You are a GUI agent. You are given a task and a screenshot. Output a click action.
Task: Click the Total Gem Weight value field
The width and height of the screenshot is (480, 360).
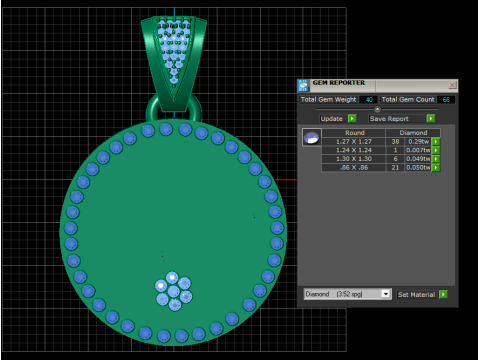[368, 99]
